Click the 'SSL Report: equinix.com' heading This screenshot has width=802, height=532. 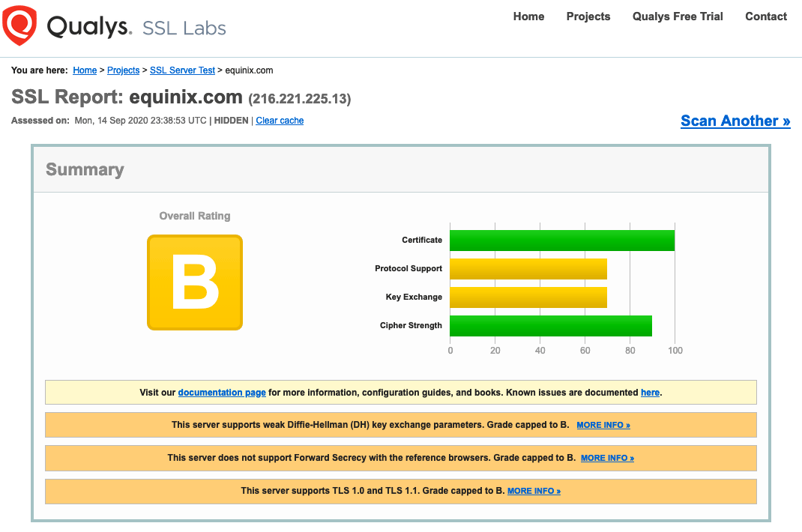point(127,97)
